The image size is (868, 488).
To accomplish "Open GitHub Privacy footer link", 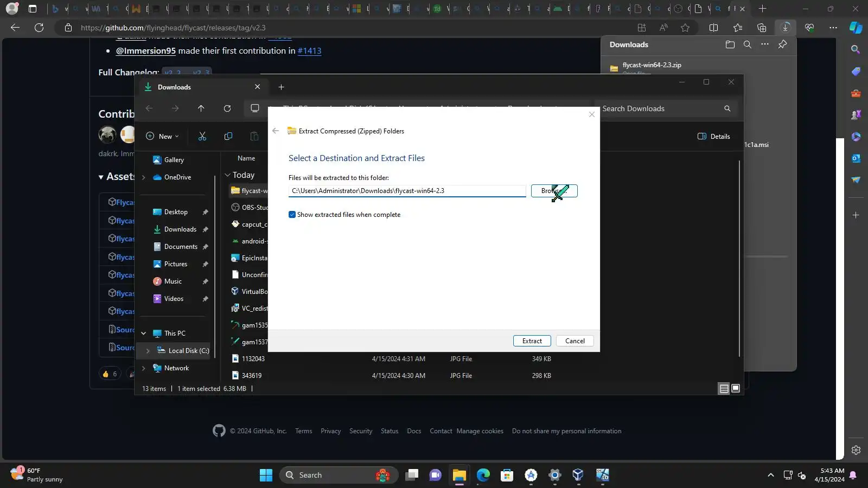I will pos(330,431).
